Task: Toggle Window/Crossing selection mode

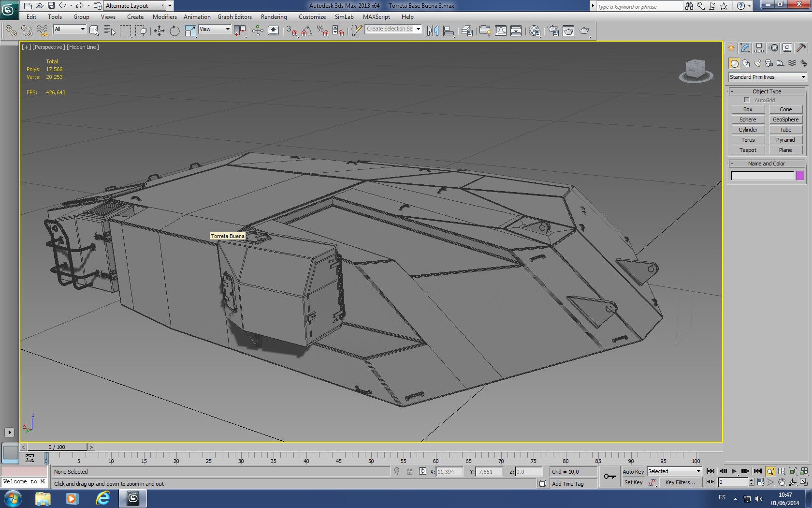Action: pyautogui.click(x=141, y=30)
